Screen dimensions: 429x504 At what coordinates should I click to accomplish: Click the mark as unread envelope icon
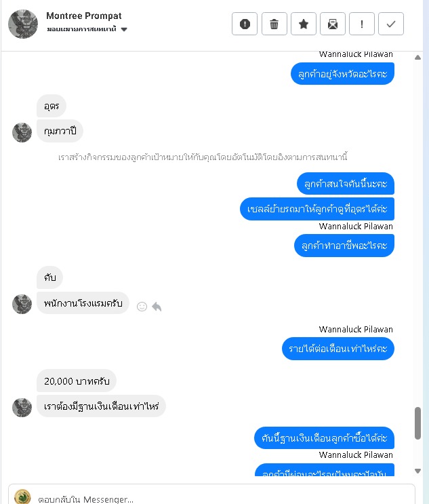point(333,24)
